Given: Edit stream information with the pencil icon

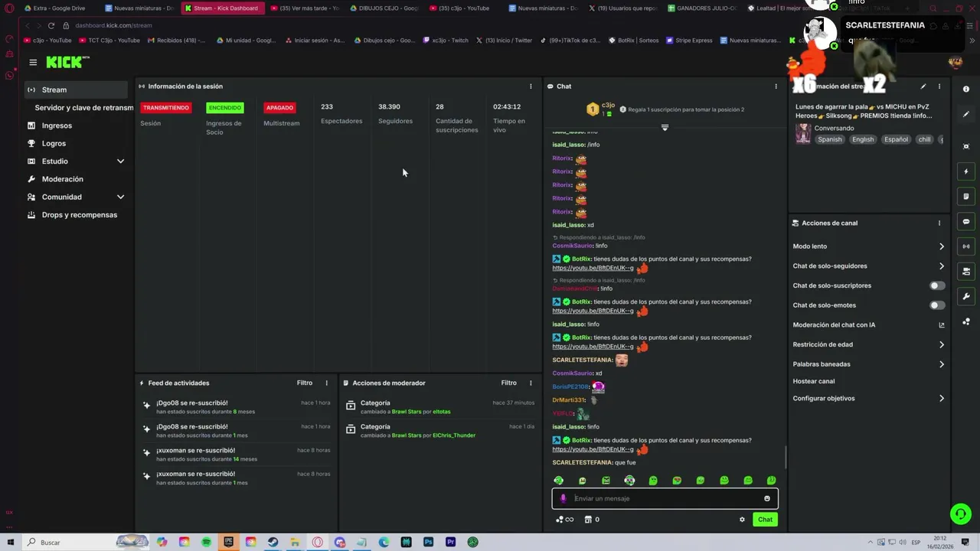Looking at the screenshot, I should pos(923,86).
